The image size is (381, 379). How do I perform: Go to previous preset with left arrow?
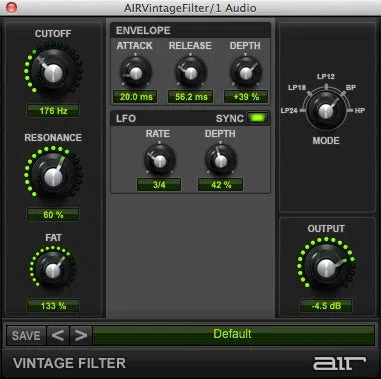click(x=58, y=335)
